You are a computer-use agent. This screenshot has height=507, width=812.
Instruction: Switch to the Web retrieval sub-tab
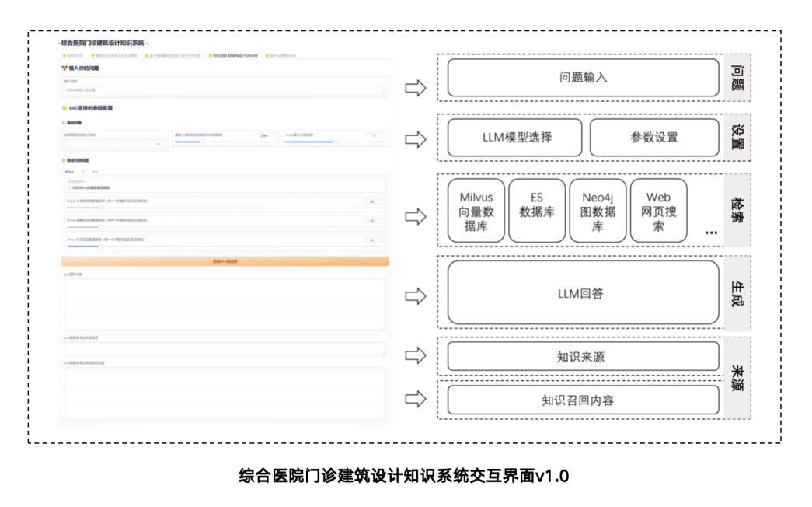click(x=96, y=172)
